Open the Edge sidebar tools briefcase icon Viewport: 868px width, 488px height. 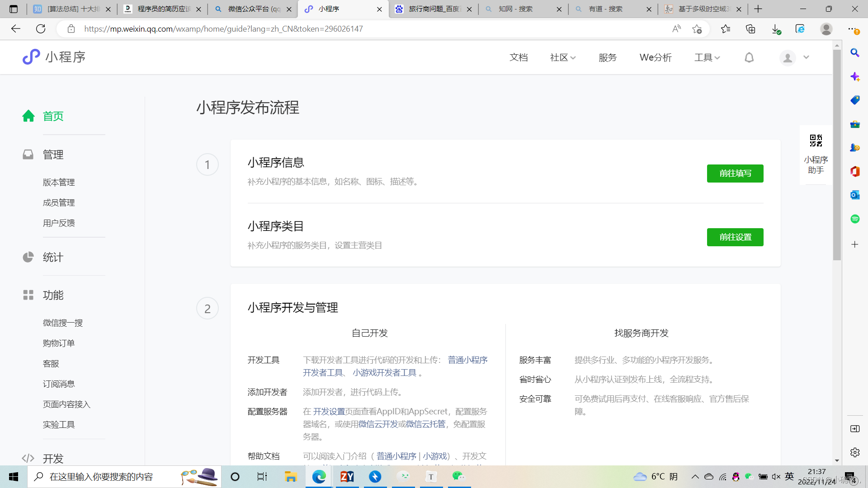[x=855, y=124]
